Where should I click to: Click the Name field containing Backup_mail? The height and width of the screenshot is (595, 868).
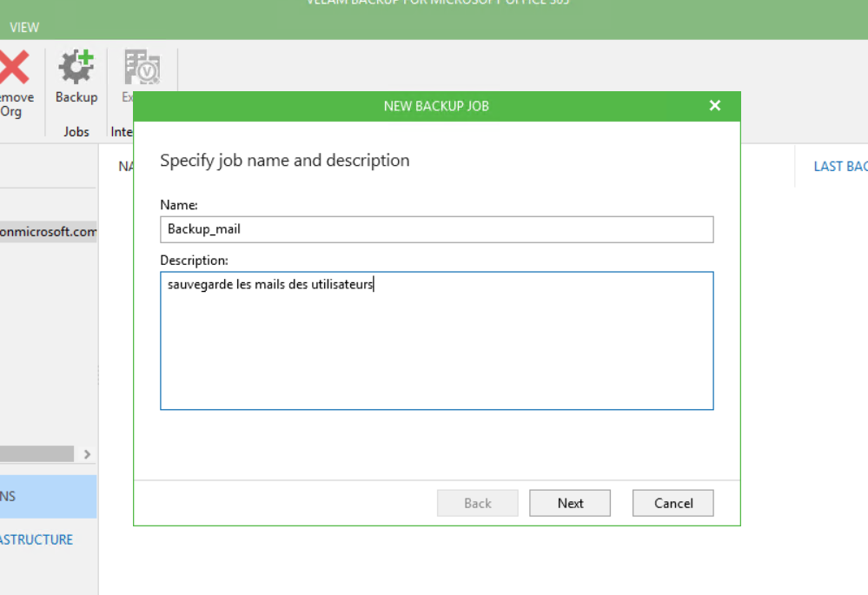pos(436,229)
